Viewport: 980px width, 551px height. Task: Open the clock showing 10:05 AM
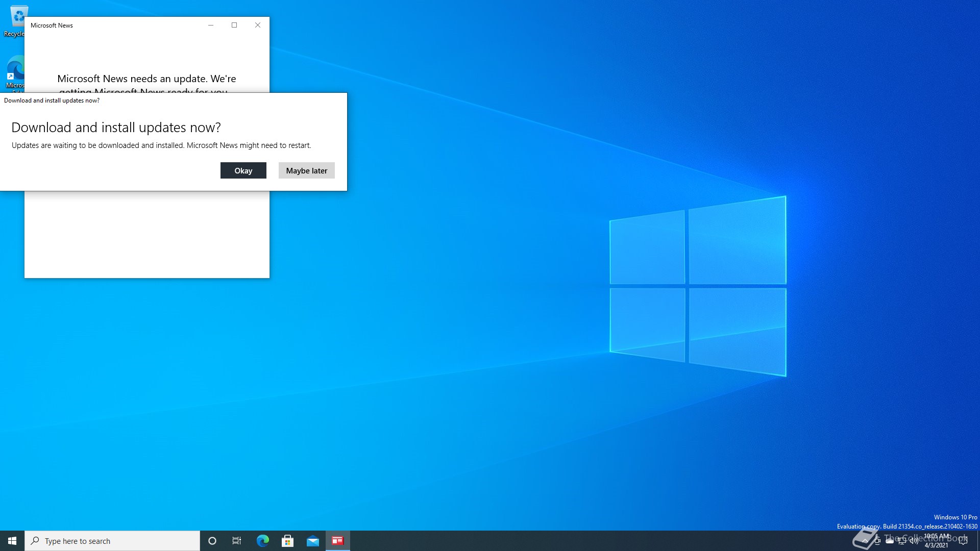936,541
